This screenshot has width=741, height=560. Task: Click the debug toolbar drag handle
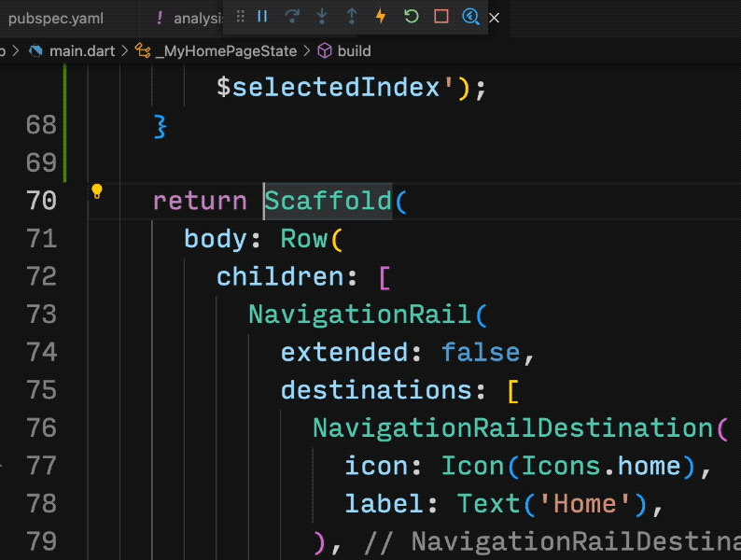pos(240,17)
